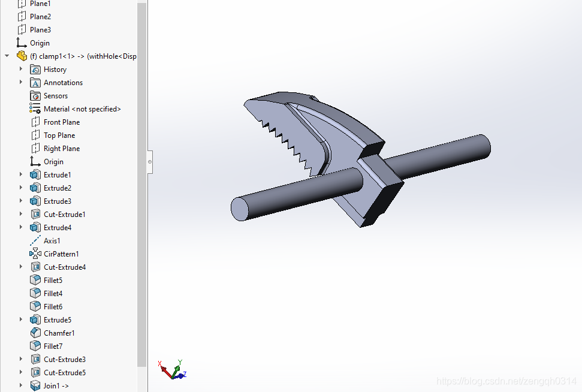This screenshot has width=582, height=392.
Task: Click the Cut-Extrude1 feature icon
Action: (35, 214)
